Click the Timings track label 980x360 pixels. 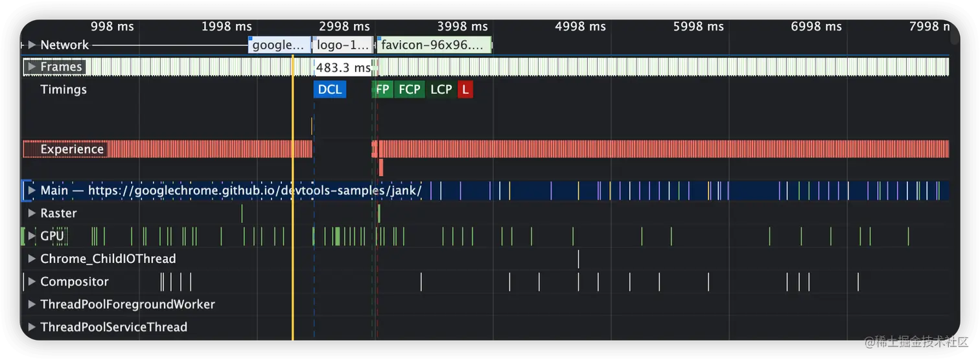coord(64,89)
